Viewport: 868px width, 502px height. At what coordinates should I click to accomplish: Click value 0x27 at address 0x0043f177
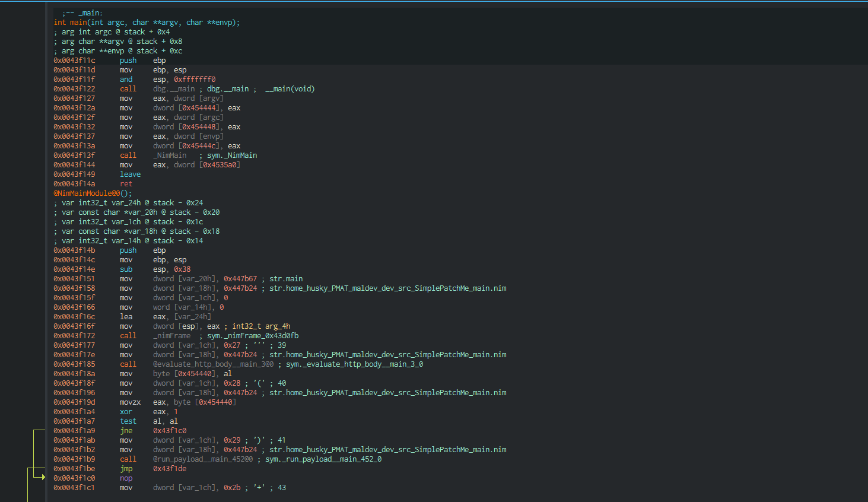[232, 345]
